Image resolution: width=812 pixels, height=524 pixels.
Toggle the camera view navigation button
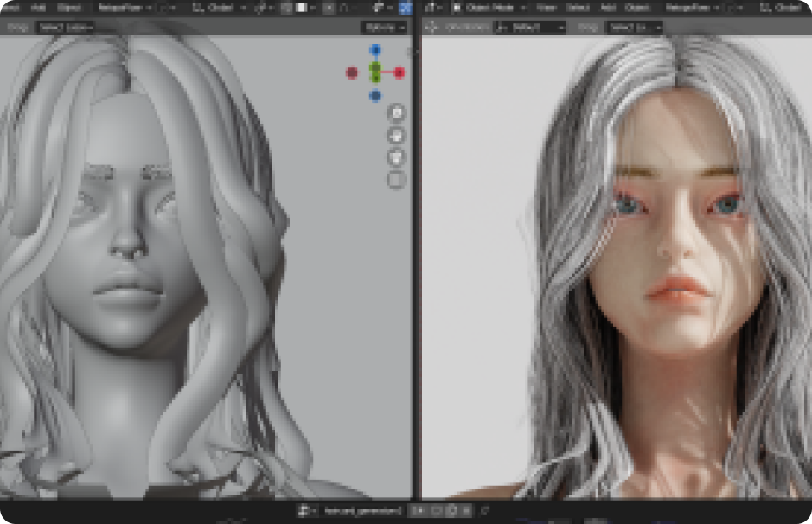point(396,157)
